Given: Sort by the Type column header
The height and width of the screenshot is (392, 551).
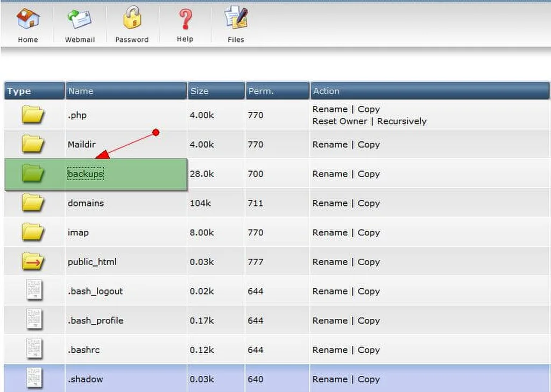Looking at the screenshot, I should (34, 91).
